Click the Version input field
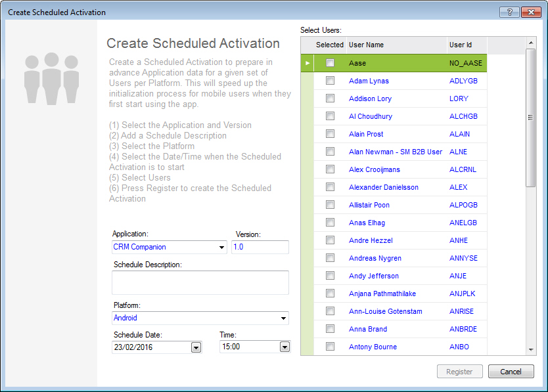 tap(260, 248)
